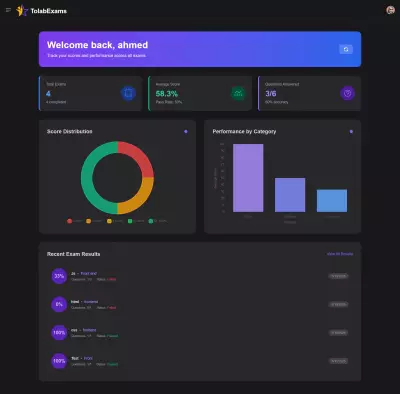Click the purple dot on Score Distribution card

(186, 132)
